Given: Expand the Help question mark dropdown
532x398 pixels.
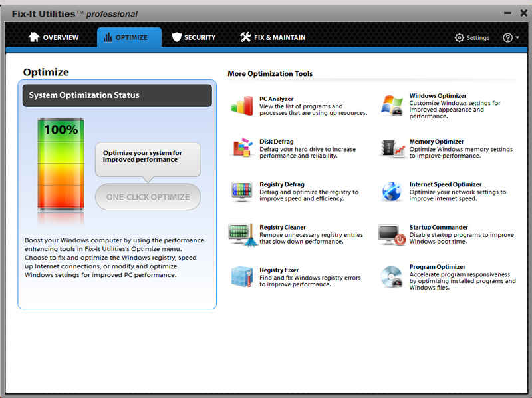Looking at the screenshot, I should 511,38.
